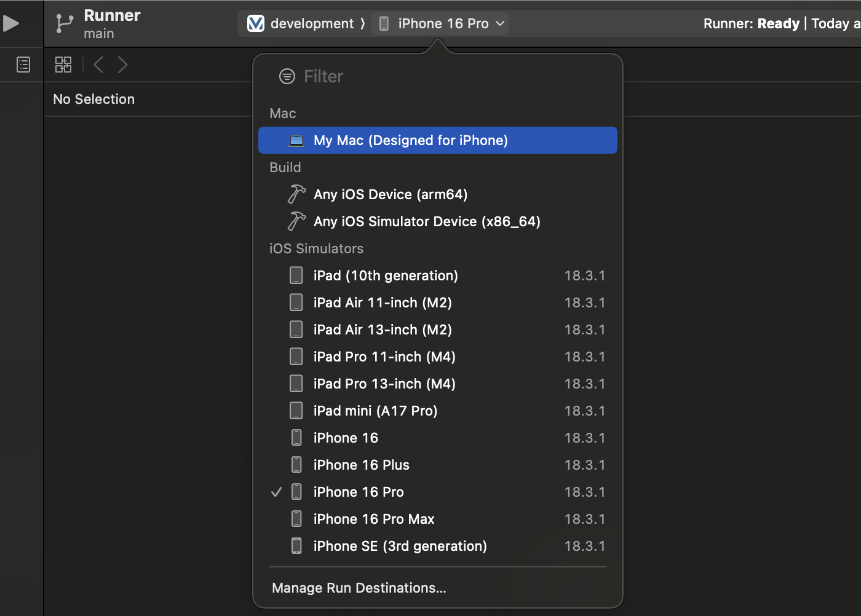Click 18.3.1 version of iPhone 16

585,438
